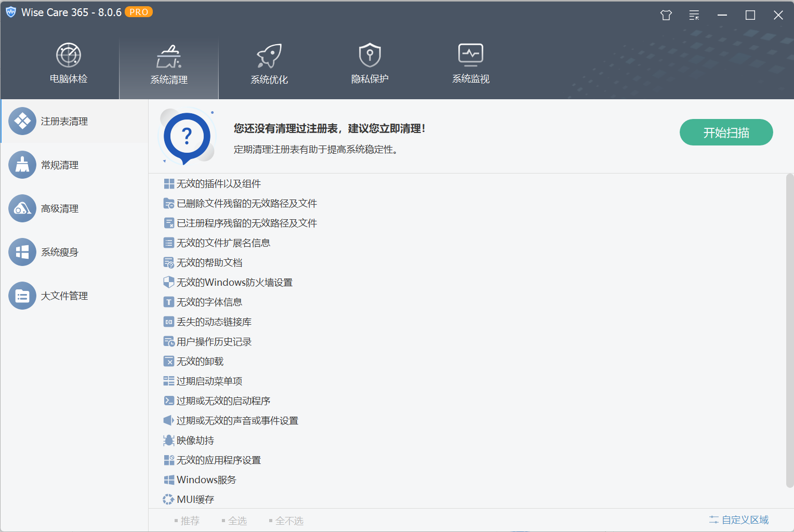The image size is (794, 532).
Task: Click the 大文件管理 file sidebar icon
Action: 22,296
